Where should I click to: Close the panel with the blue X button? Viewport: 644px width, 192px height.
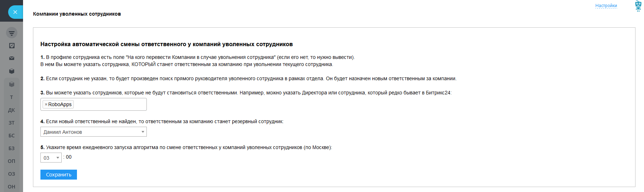click(x=15, y=12)
